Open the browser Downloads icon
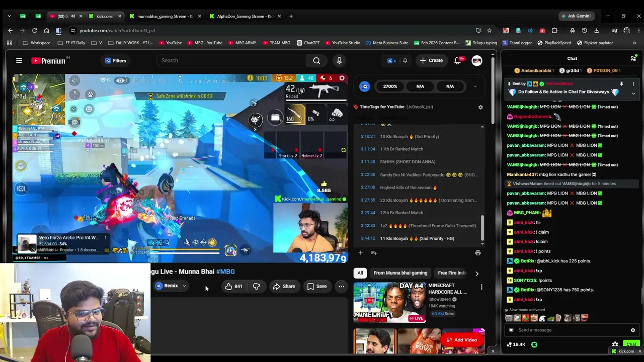644x362 pixels. coord(597,30)
